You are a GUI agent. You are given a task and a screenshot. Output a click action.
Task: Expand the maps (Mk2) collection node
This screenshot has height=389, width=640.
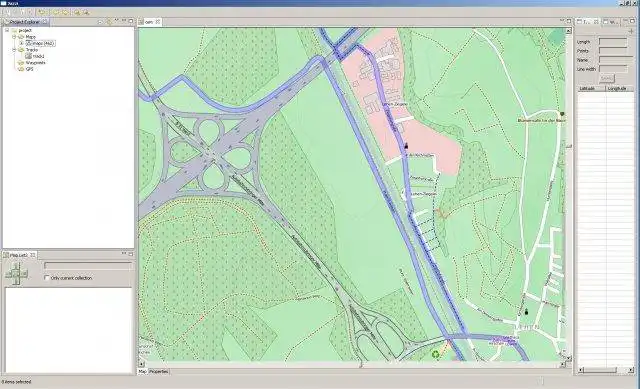tap(21, 43)
